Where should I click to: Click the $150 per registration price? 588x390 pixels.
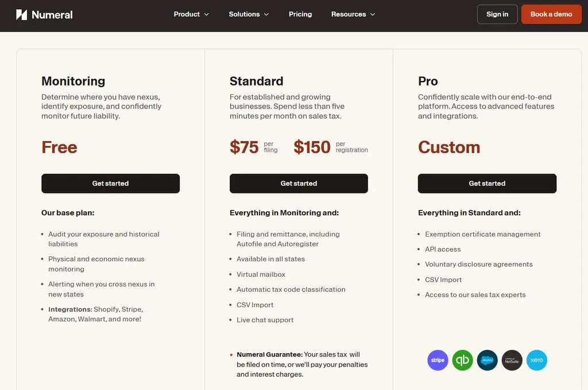click(x=312, y=148)
